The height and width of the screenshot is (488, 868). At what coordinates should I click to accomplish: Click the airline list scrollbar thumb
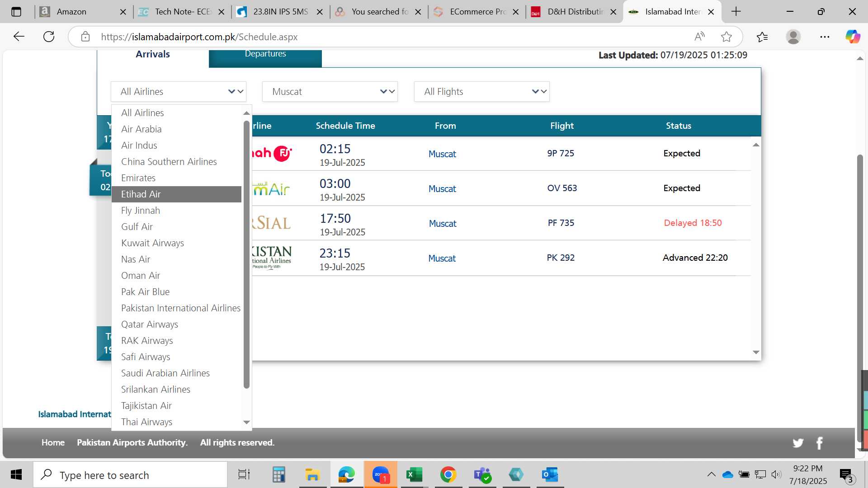click(x=246, y=254)
